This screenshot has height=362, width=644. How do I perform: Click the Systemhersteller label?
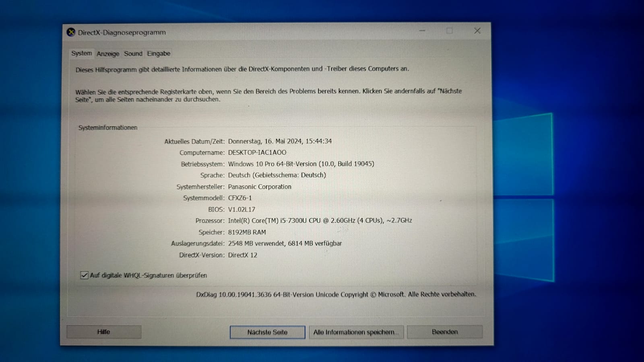[x=200, y=187]
